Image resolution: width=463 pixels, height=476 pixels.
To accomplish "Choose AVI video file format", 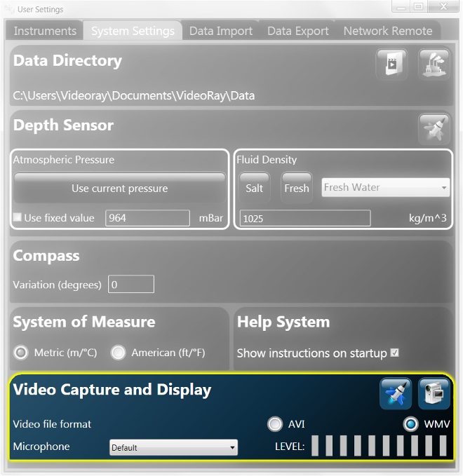I will click(x=275, y=424).
